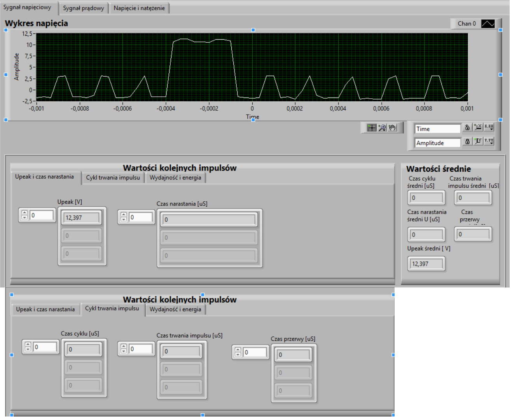The image size is (519, 420).
Task: Open the Napięcie i natężenie tab
Action: coord(139,8)
